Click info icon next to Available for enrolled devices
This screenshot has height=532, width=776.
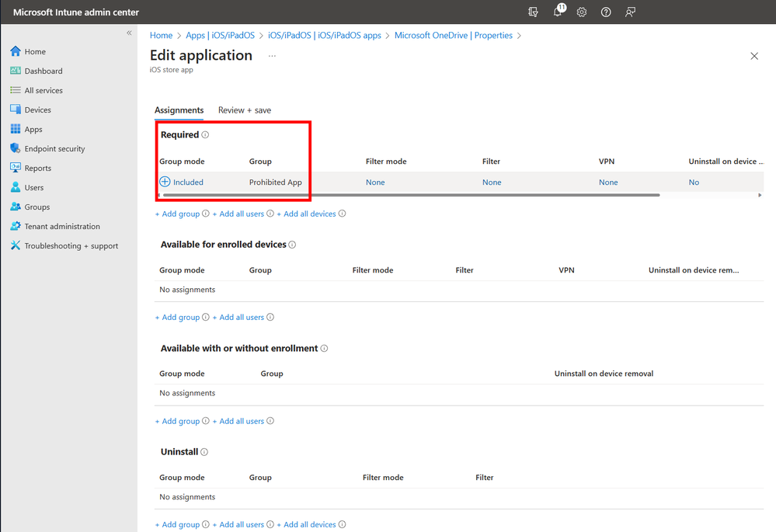292,245
